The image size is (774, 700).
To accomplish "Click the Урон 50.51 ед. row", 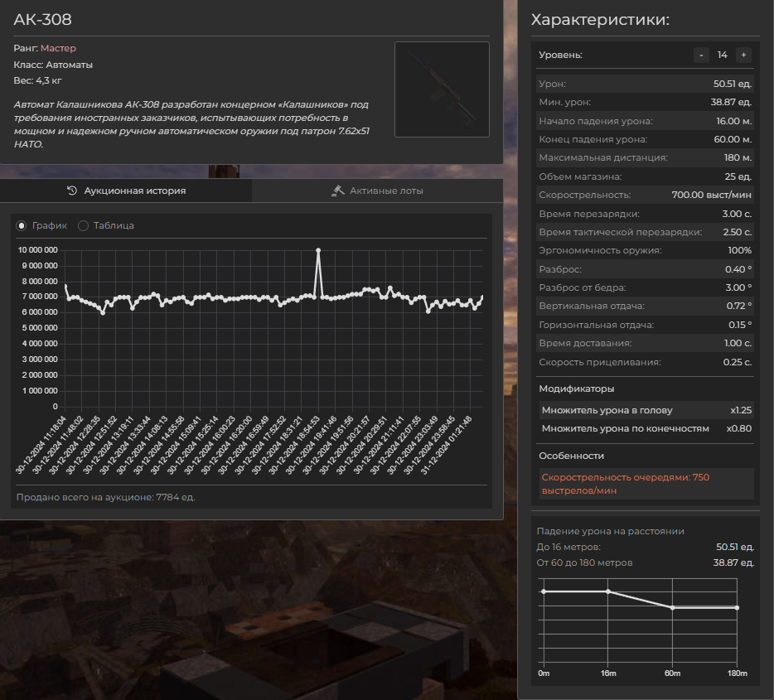I will (645, 84).
